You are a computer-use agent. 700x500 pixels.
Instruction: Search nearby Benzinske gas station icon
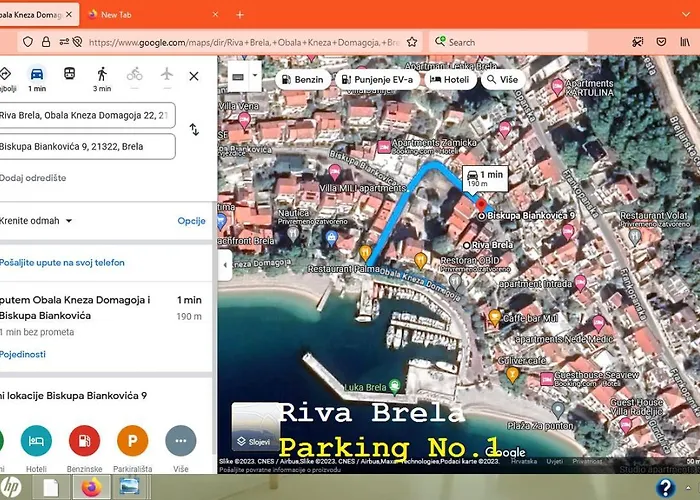(84, 441)
